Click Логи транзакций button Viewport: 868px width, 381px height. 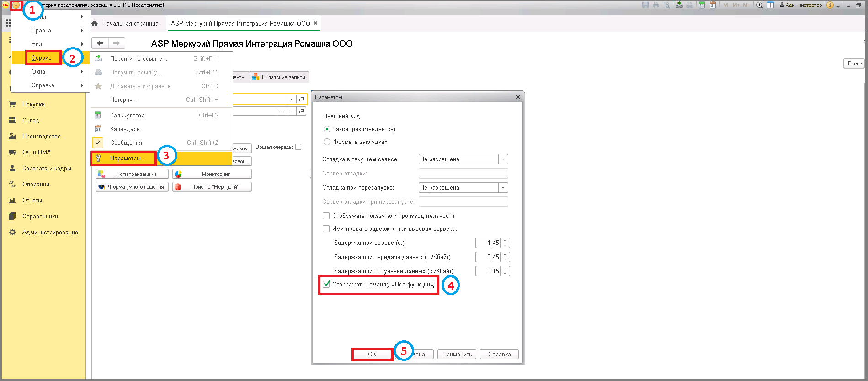[x=132, y=174]
